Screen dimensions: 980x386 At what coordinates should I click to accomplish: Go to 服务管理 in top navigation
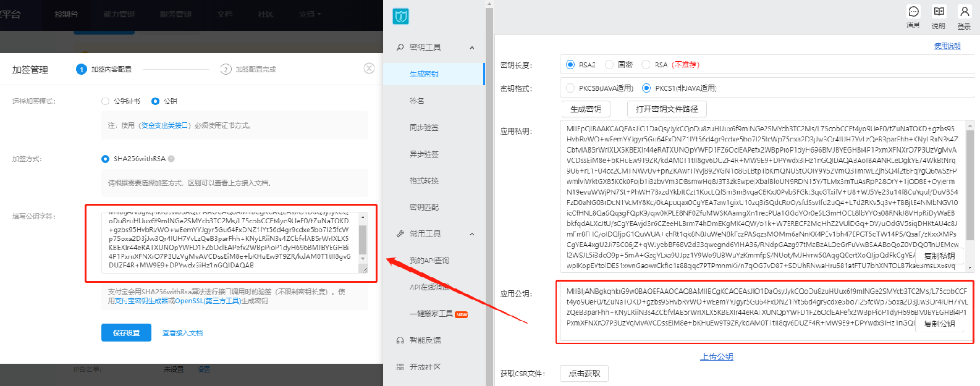coord(175,14)
